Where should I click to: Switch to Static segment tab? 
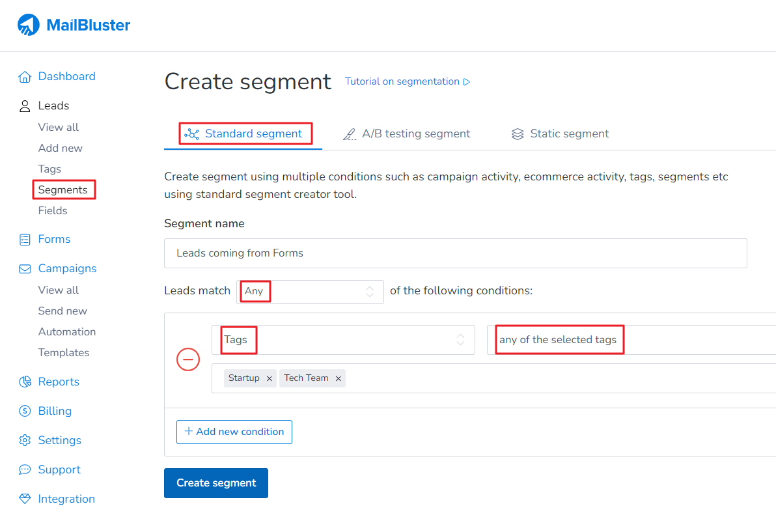coord(560,134)
